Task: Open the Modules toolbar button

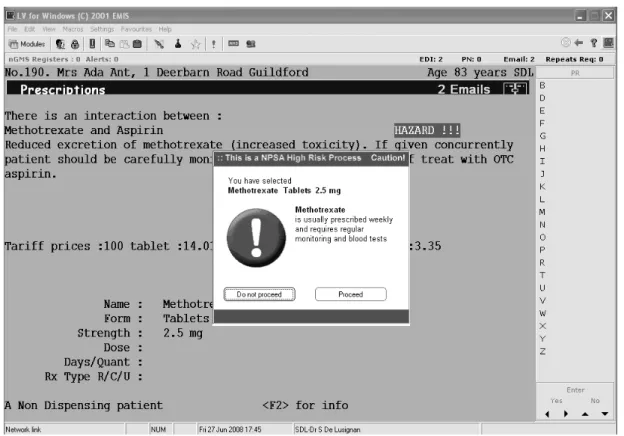Action: [x=27, y=44]
